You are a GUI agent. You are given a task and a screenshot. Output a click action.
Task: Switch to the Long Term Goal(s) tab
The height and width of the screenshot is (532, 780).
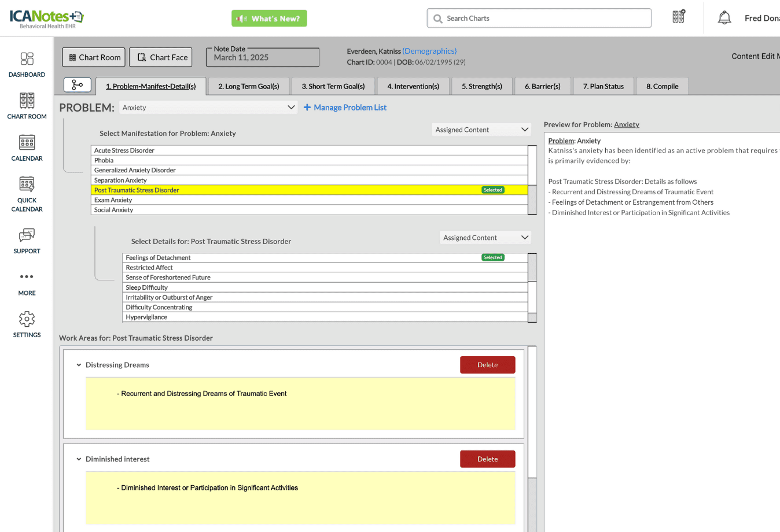(248, 86)
